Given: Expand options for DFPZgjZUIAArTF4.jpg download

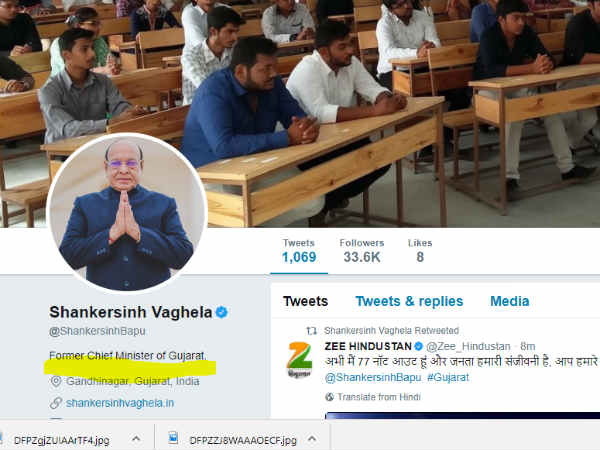Looking at the screenshot, I should (136, 439).
